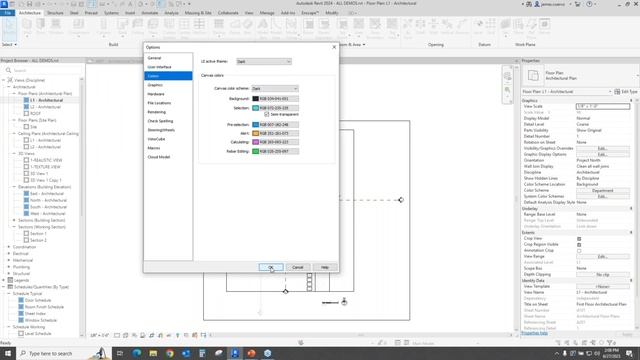Open the Properties help link

534,333
